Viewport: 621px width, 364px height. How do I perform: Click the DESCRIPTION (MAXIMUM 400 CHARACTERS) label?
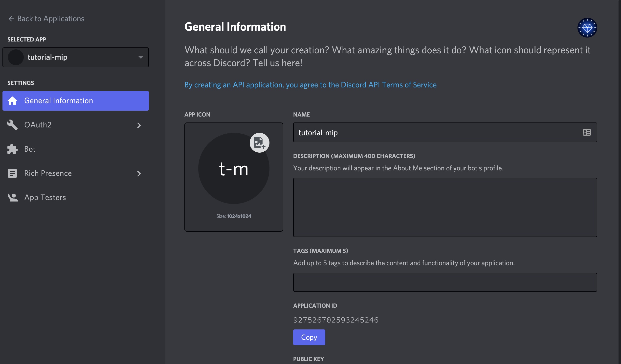click(x=354, y=156)
